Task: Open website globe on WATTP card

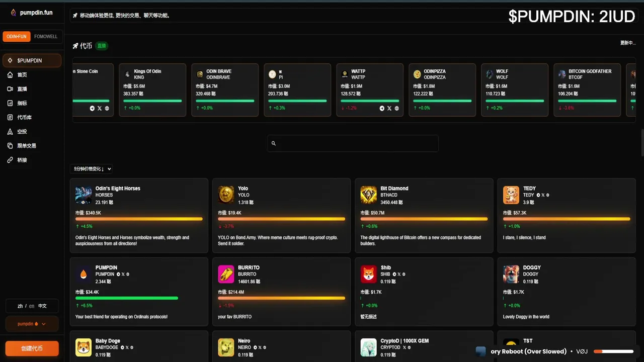Action: coord(396,108)
